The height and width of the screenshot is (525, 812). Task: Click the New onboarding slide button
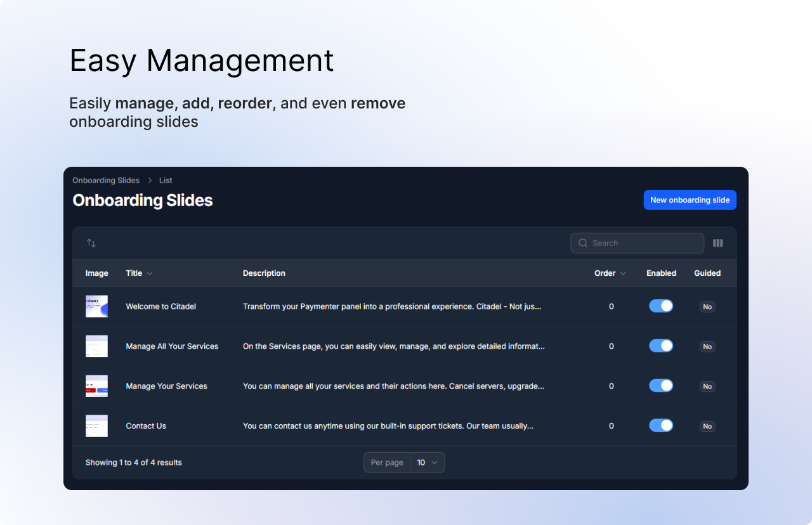pyautogui.click(x=690, y=200)
